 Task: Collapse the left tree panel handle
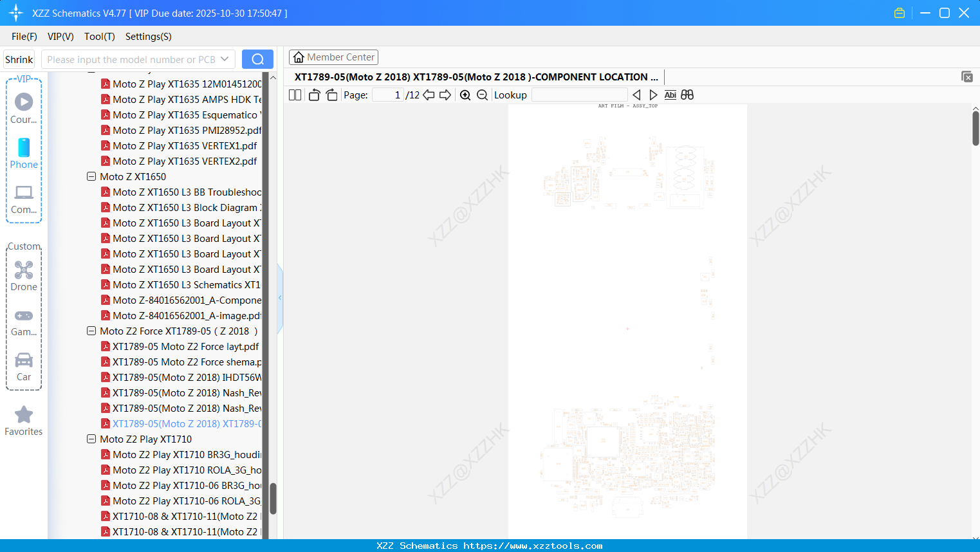click(280, 298)
